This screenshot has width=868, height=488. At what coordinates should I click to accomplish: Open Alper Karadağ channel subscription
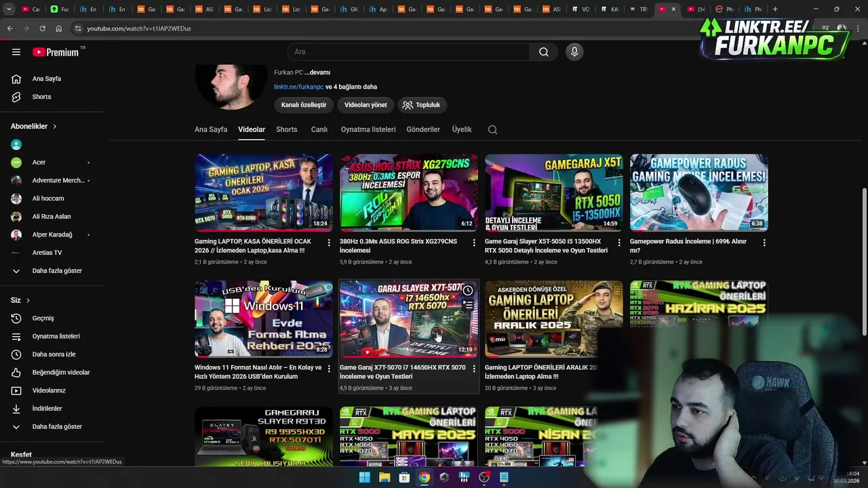pos(53,235)
